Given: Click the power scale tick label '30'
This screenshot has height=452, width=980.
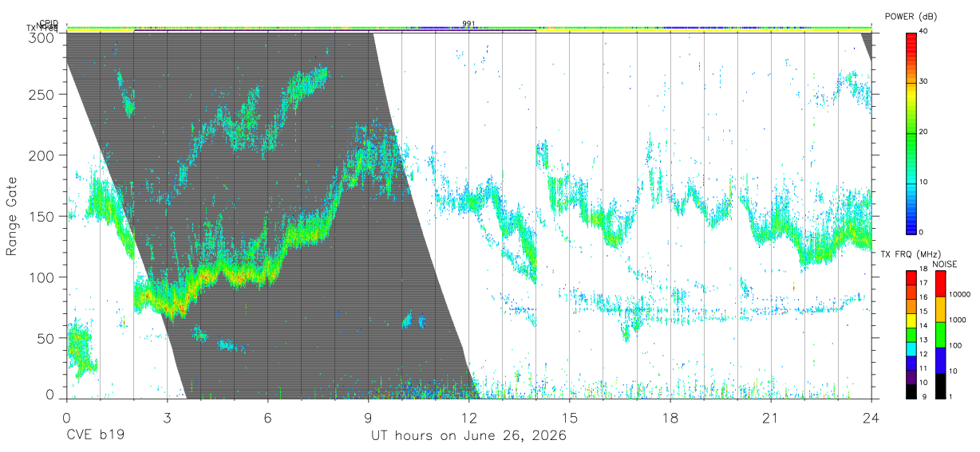Looking at the screenshot, I should point(924,82).
